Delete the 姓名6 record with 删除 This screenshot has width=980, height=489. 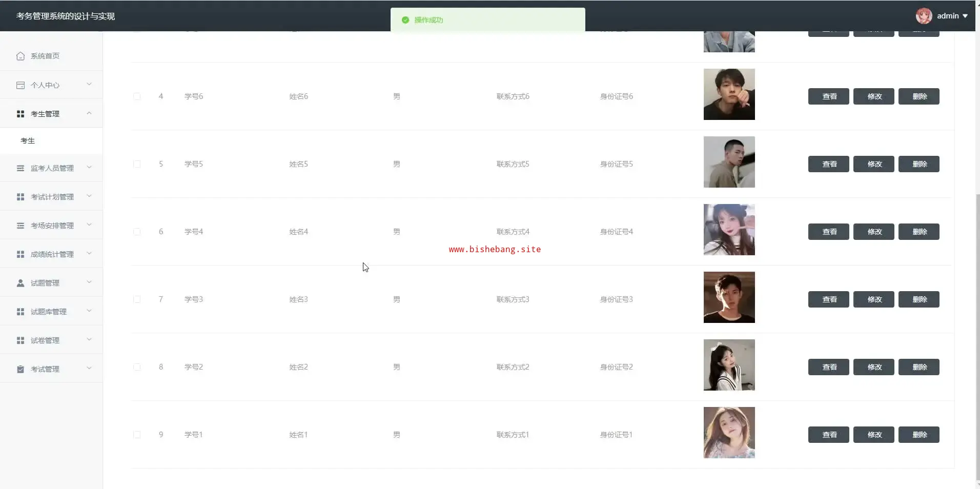pyautogui.click(x=919, y=96)
